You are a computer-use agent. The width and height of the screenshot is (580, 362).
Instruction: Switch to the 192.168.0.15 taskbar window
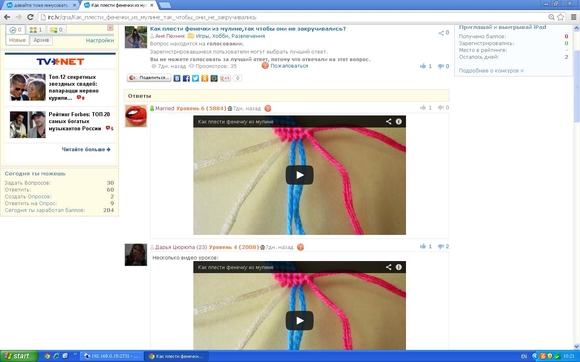112,356
